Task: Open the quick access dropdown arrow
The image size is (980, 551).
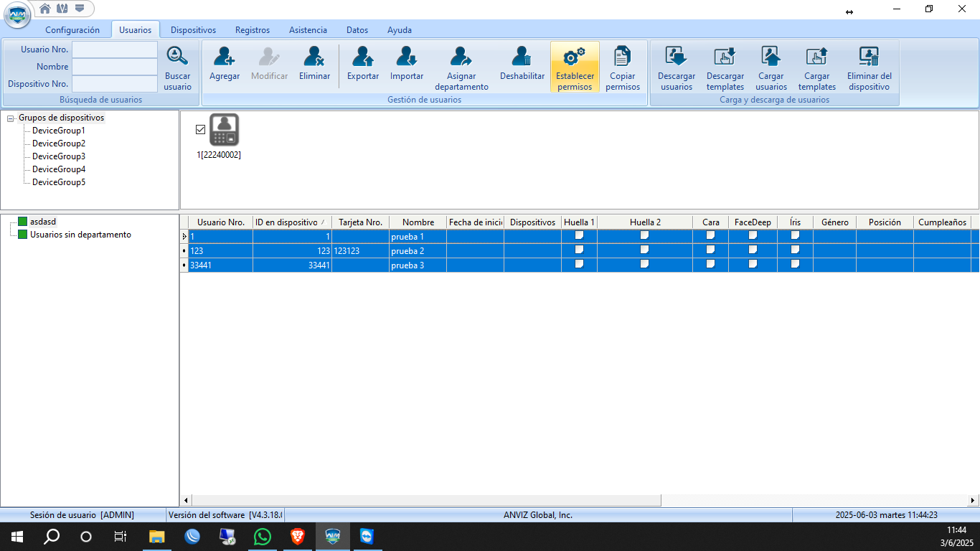Action: pyautogui.click(x=80, y=9)
